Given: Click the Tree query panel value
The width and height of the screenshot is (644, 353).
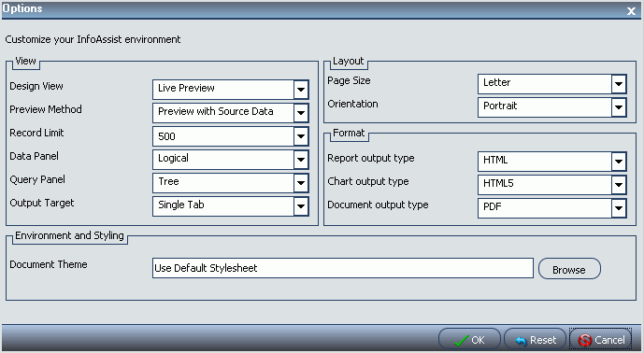Looking at the screenshot, I should point(223,183).
